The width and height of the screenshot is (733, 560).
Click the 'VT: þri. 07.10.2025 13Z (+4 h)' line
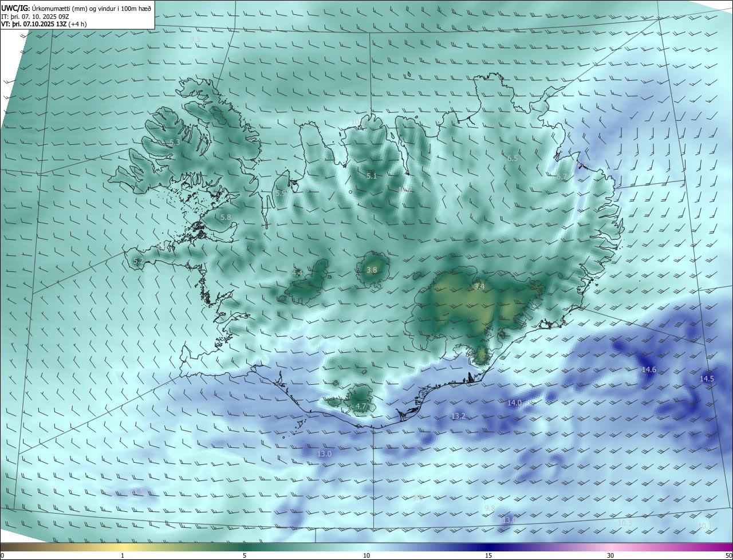tap(44, 24)
